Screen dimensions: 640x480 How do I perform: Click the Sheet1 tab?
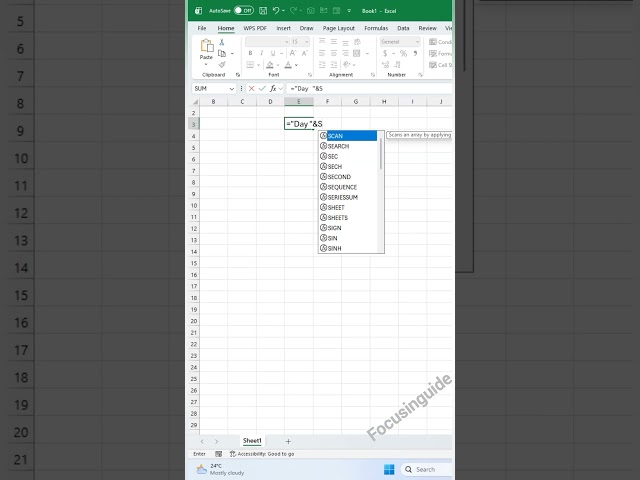point(252,441)
